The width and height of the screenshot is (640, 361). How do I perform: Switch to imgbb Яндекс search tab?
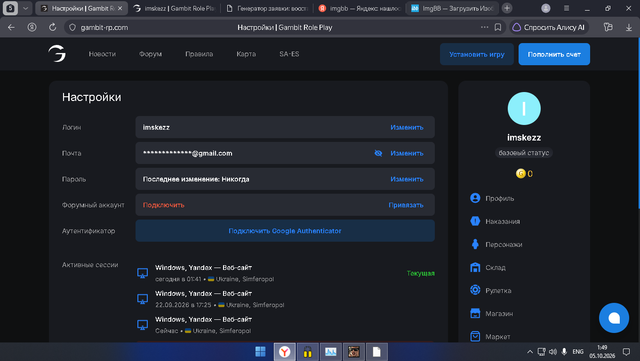pyautogui.click(x=360, y=8)
